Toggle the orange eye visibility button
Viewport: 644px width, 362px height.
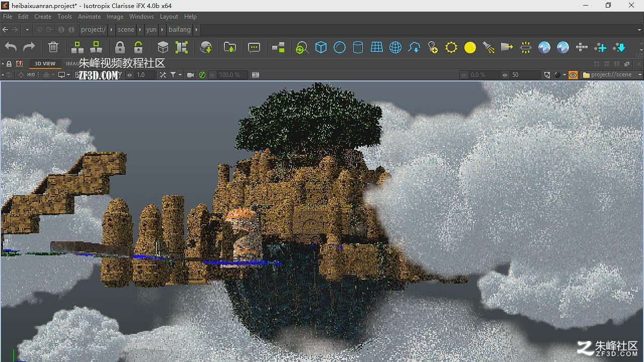click(x=573, y=75)
